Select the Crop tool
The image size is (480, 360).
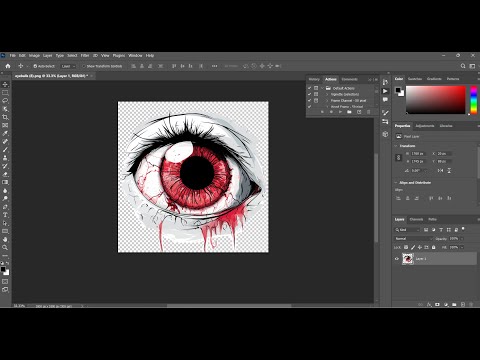tap(5, 117)
